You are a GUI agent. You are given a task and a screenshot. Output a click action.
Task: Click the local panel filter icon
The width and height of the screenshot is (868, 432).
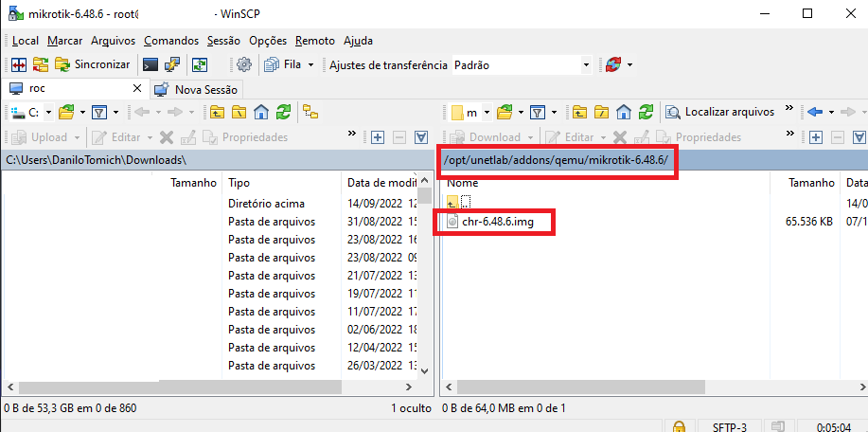coord(98,113)
